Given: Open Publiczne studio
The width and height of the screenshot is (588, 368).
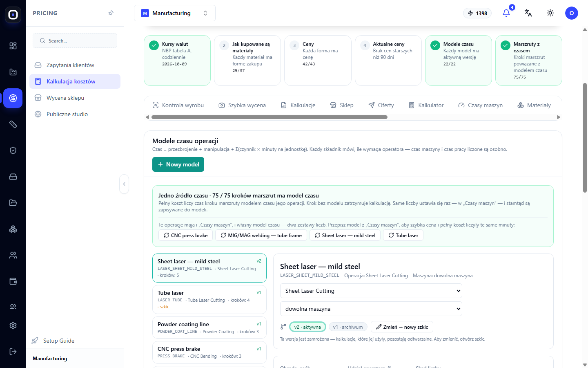Looking at the screenshot, I should coord(75,114).
